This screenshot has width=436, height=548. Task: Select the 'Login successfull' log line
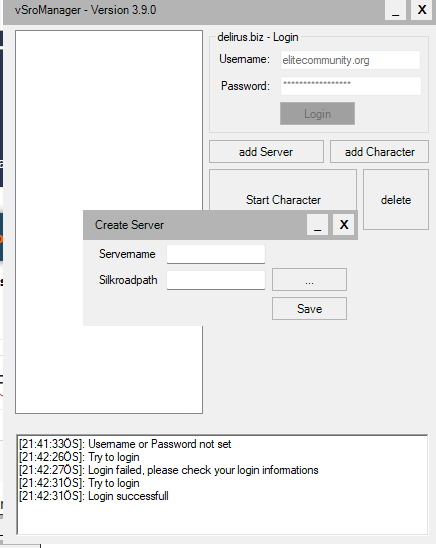click(94, 496)
